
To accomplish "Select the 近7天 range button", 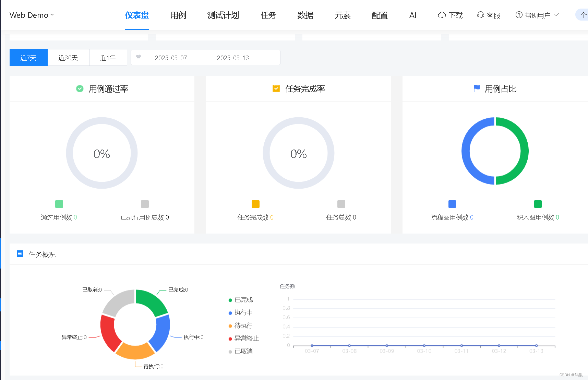I will [x=28, y=58].
